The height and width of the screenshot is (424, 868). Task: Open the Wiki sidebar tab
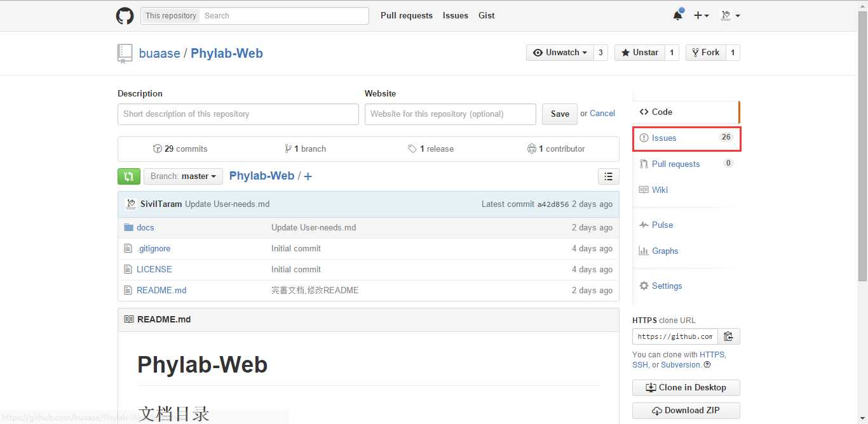click(686, 190)
